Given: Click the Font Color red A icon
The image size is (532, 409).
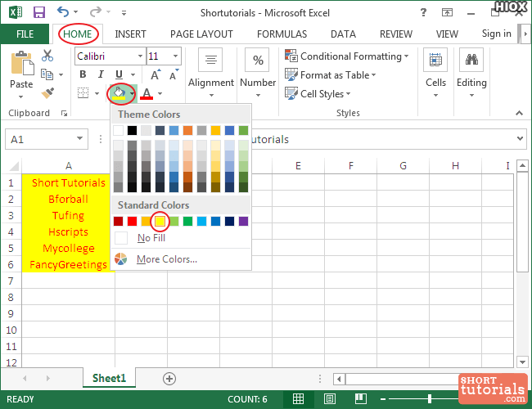Looking at the screenshot, I should click(x=147, y=93).
